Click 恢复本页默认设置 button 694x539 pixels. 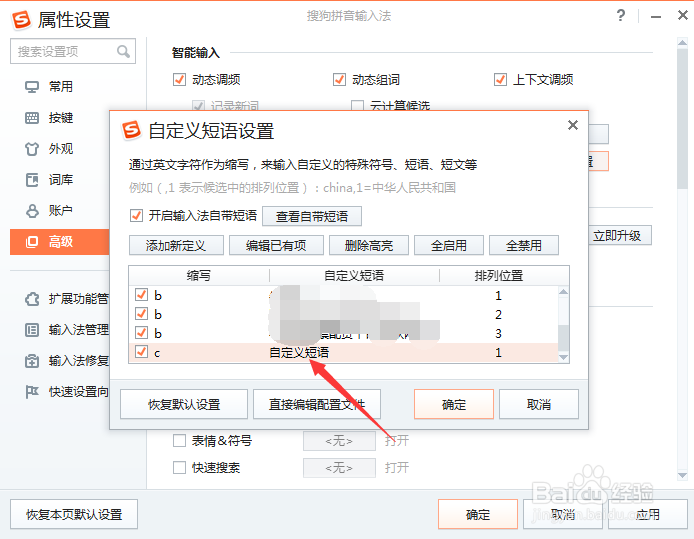(74, 514)
